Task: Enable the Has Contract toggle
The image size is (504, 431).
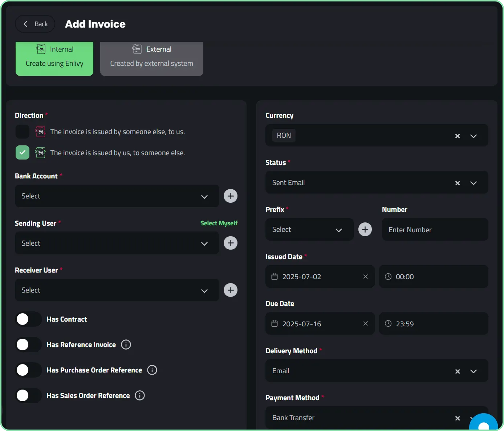Action: pos(29,319)
